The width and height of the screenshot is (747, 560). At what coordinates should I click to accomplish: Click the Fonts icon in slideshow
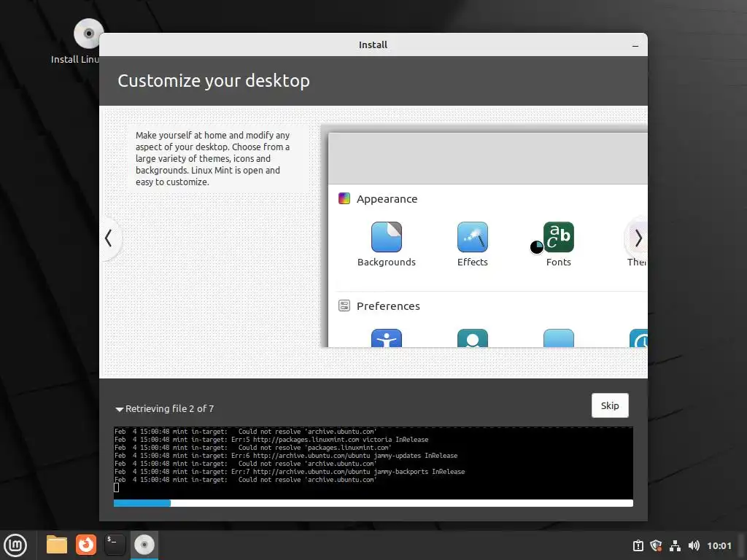558,237
